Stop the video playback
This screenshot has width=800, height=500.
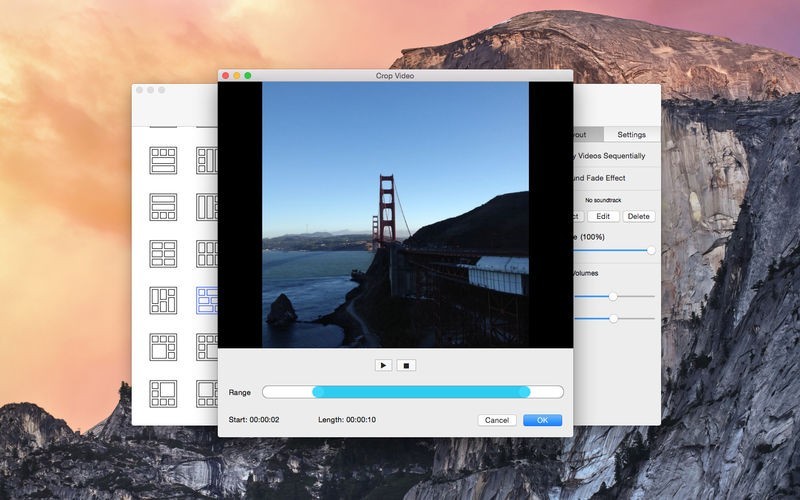[406, 365]
